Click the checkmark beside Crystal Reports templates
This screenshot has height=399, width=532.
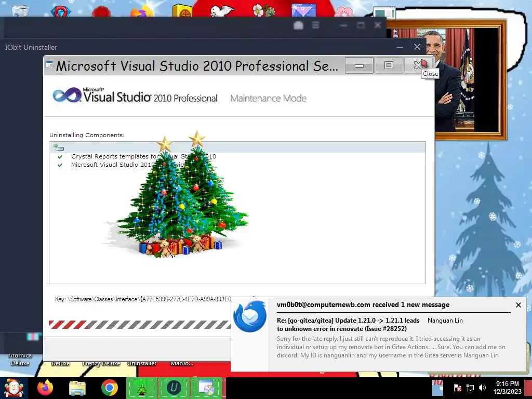(x=60, y=157)
